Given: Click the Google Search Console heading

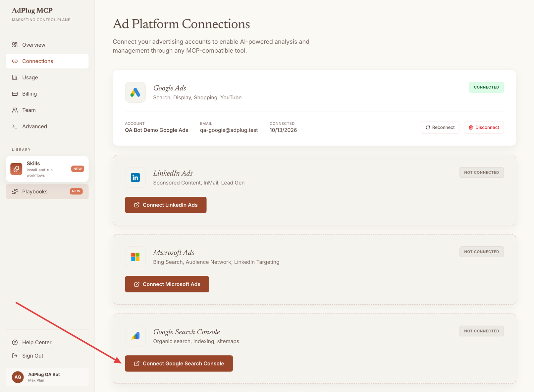Looking at the screenshot, I should tap(187, 332).
